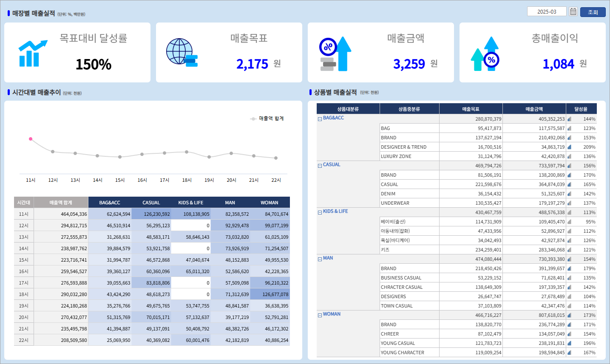Click the 목표대비 달성률 bar chart icon
Screen dimensions: 610x364
33,54
